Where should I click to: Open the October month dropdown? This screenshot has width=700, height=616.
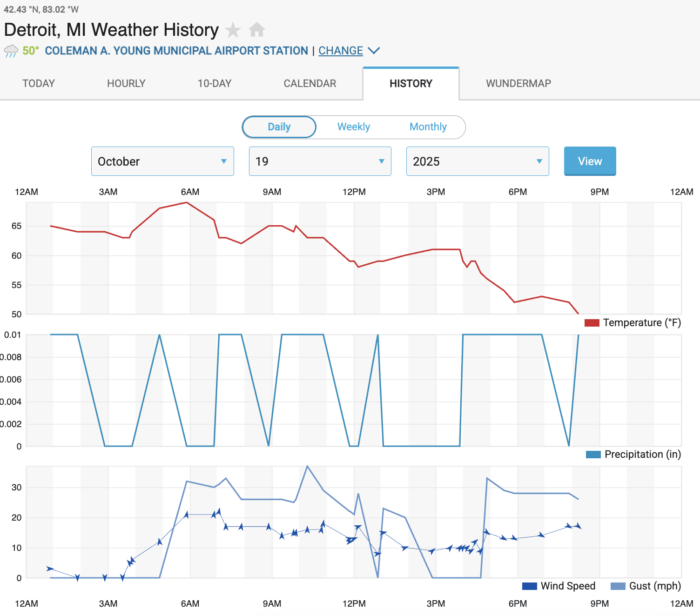coord(162,161)
